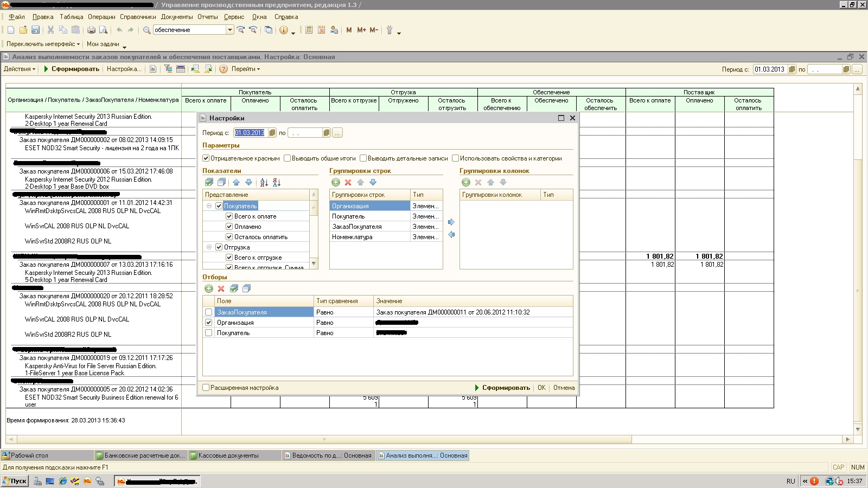The width and height of the screenshot is (868, 488).
Task: Click the New document icon in main toolbar
Action: [11, 30]
